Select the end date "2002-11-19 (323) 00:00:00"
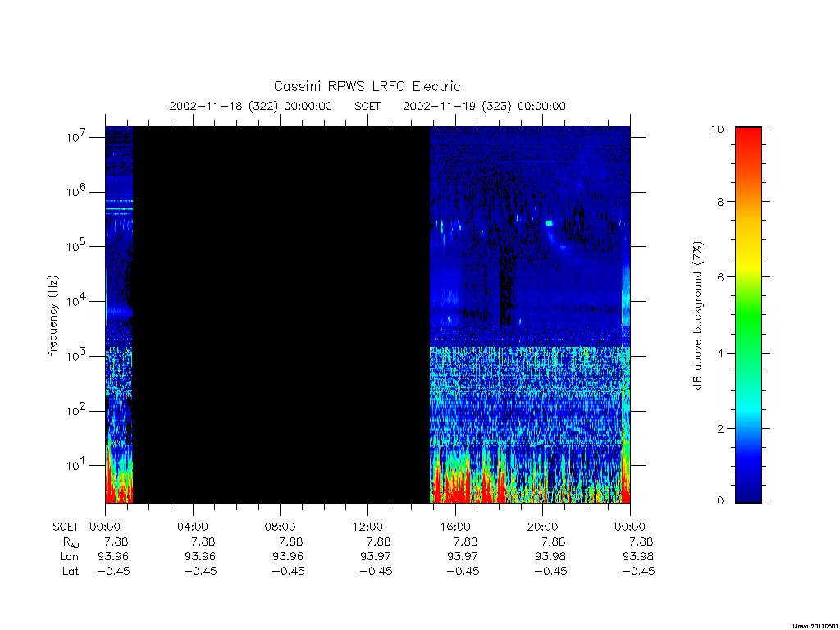 point(484,106)
